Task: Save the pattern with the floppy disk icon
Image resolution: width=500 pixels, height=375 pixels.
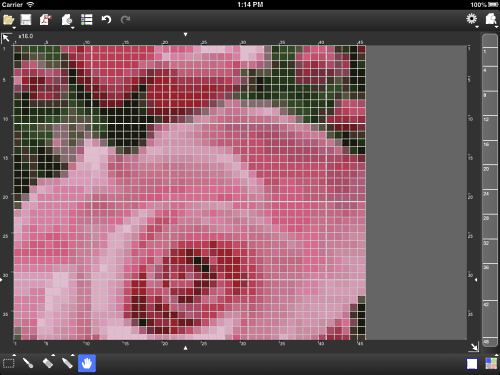Action: [x=26, y=20]
